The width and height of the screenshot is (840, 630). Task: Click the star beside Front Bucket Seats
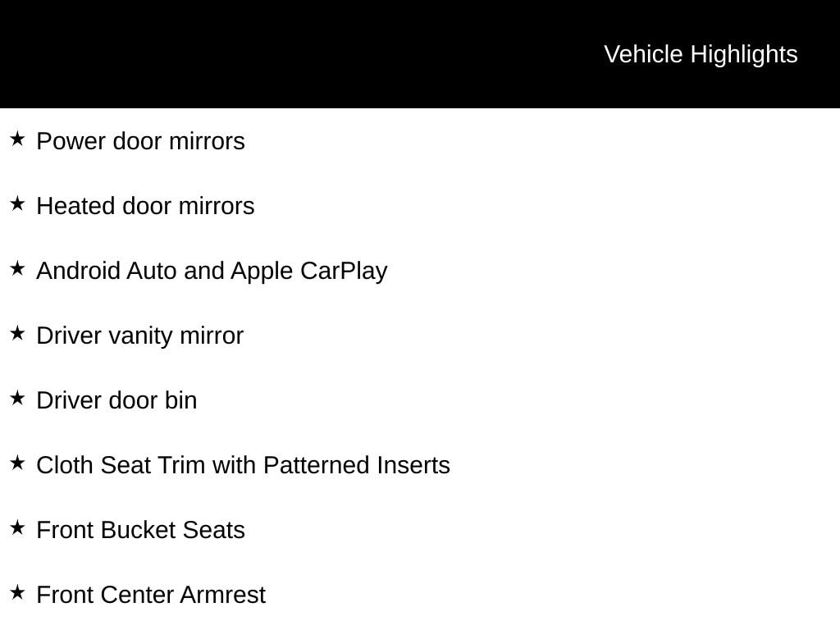pos(17,527)
